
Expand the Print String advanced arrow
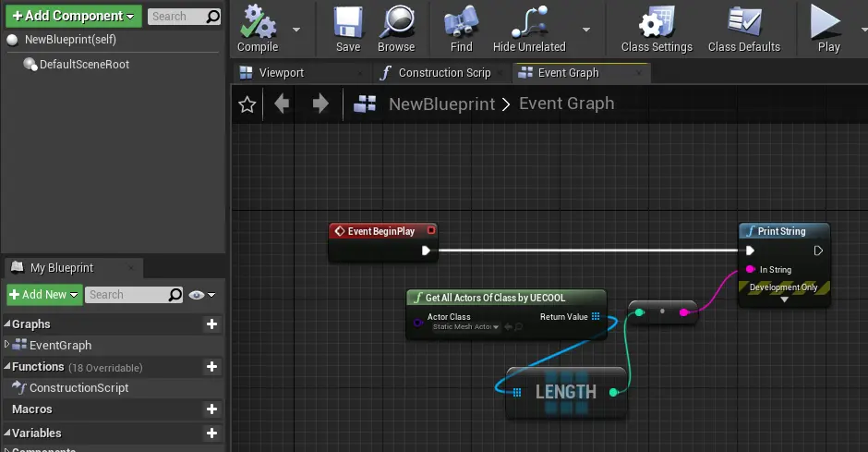784,299
